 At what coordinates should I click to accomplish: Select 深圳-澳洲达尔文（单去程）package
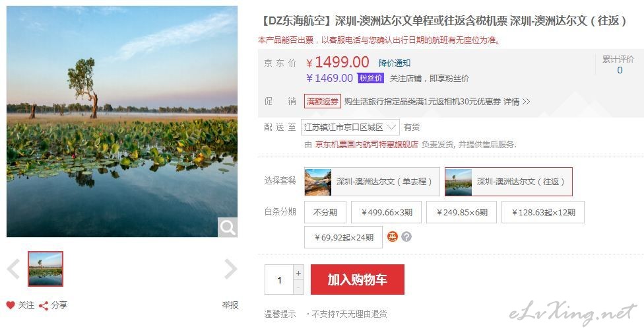click(371, 181)
